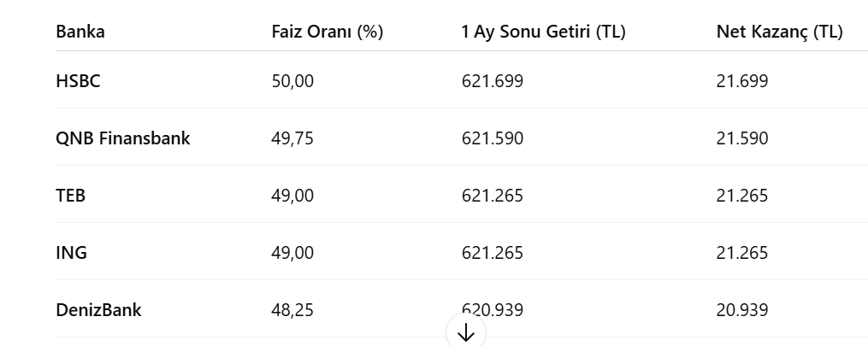
Task: Click the scroll-down arrow button
Action: click(465, 332)
